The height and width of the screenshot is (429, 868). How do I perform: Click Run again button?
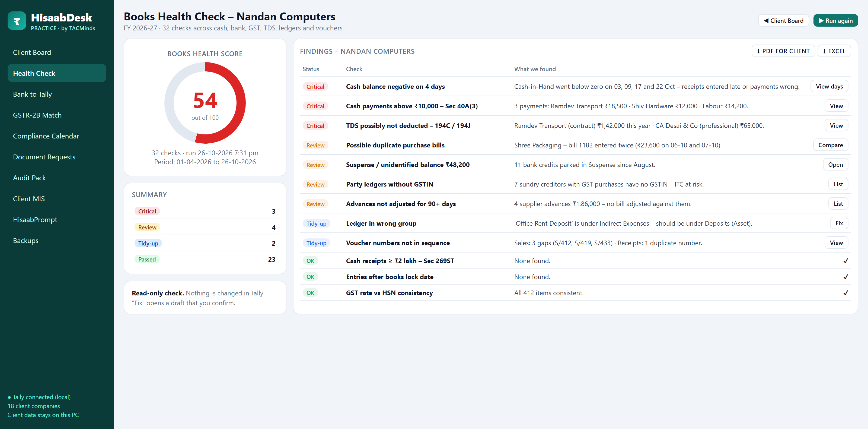[x=835, y=21]
